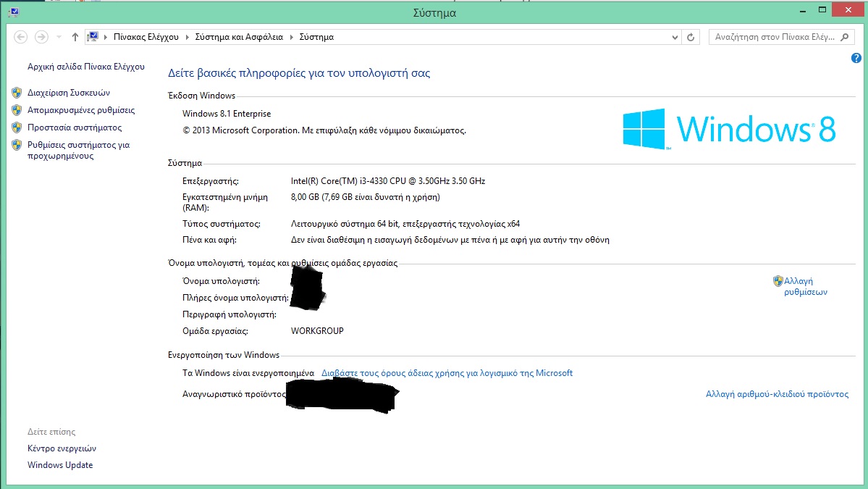
Task: Click the Intel(R) Core(TM) i3-4330 processor value
Action: [x=388, y=181]
